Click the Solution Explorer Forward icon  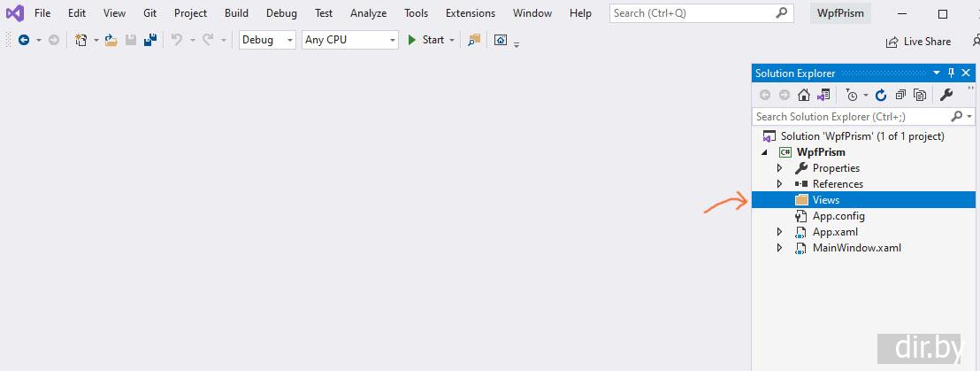pyautogui.click(x=784, y=95)
